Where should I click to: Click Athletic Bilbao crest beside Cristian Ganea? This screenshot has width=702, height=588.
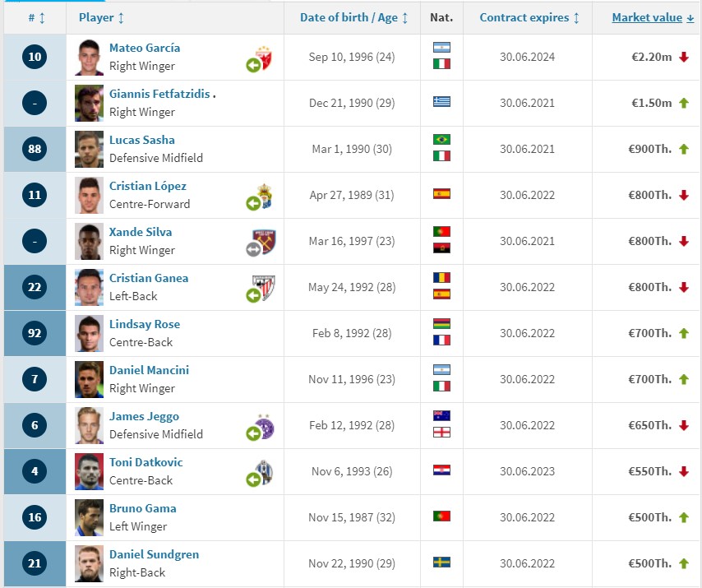264,288
